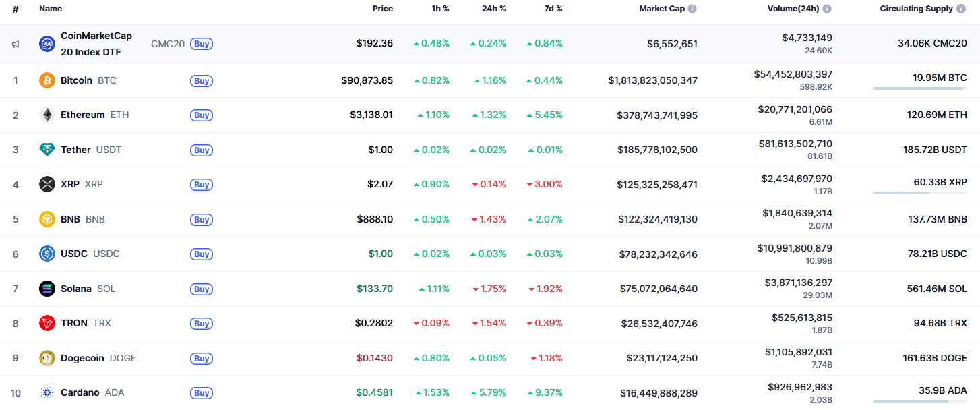Click the USDC blue logo icon
The image size is (980, 410).
[x=47, y=254]
